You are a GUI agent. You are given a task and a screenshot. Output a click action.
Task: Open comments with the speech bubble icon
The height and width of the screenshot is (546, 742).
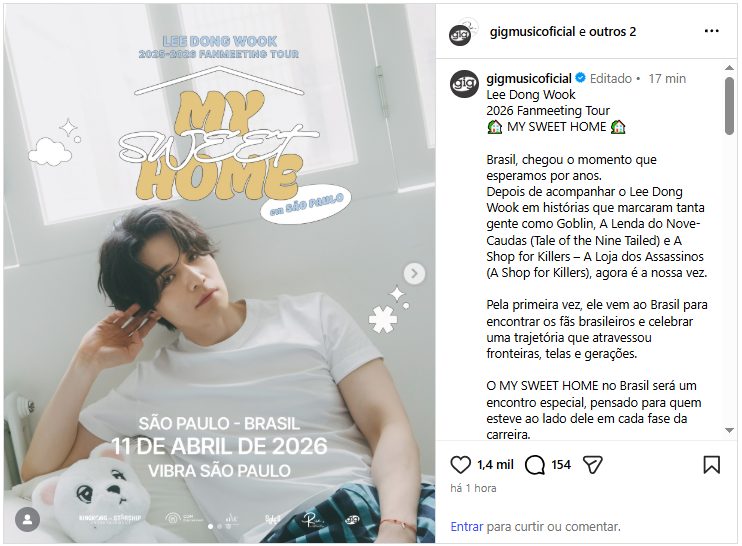click(x=535, y=465)
